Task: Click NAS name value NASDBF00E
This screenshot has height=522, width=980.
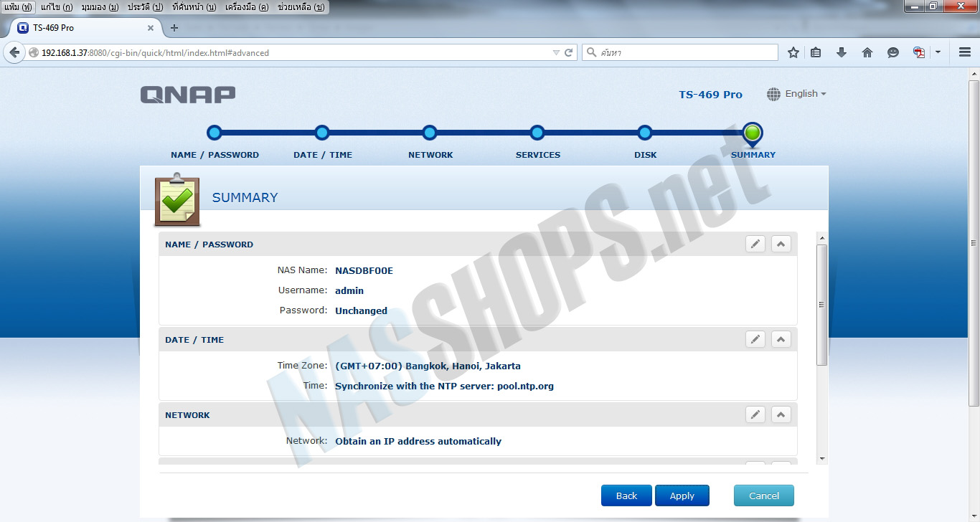Action: coord(364,270)
